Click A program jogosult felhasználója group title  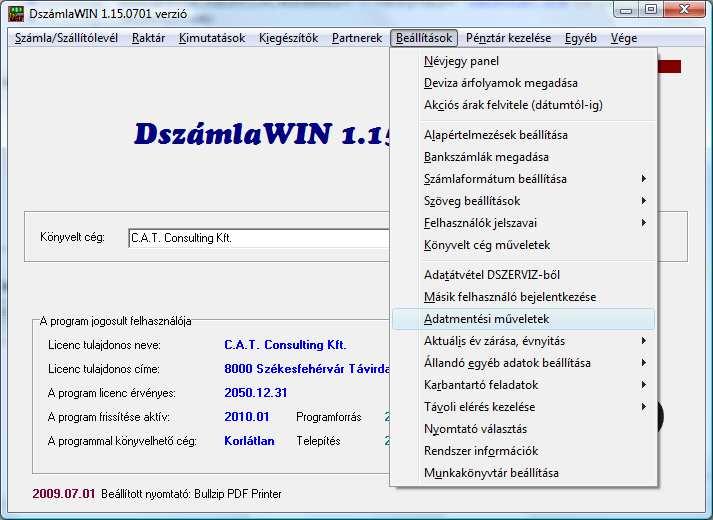pyautogui.click(x=115, y=321)
